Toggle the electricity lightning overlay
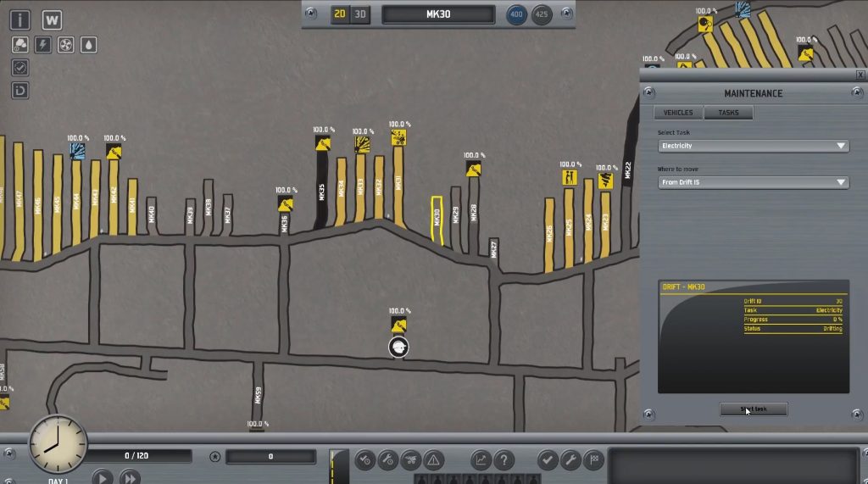 point(42,44)
